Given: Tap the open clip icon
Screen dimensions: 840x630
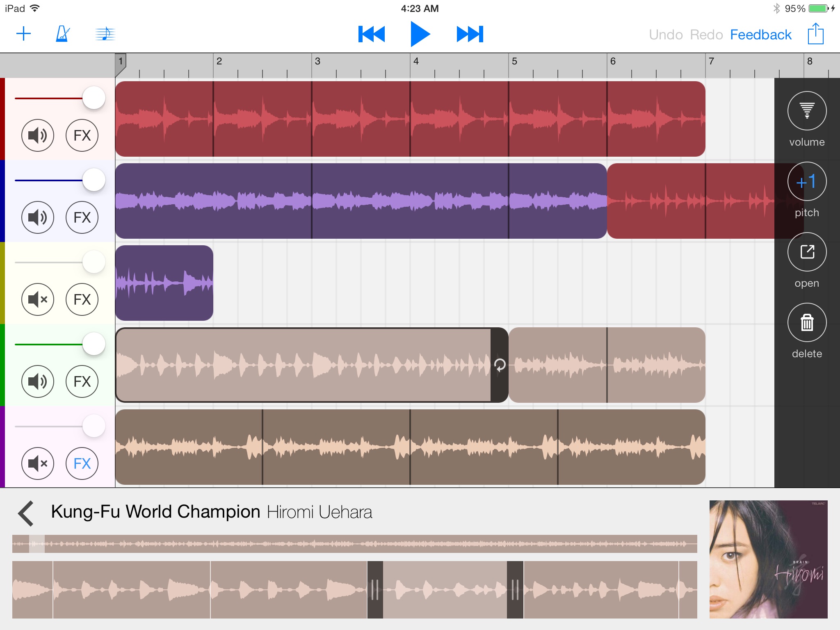Looking at the screenshot, I should coord(807,252).
